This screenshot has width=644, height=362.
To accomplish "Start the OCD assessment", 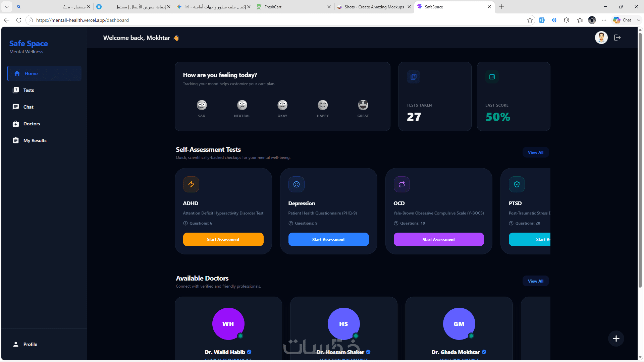I will coord(439,239).
